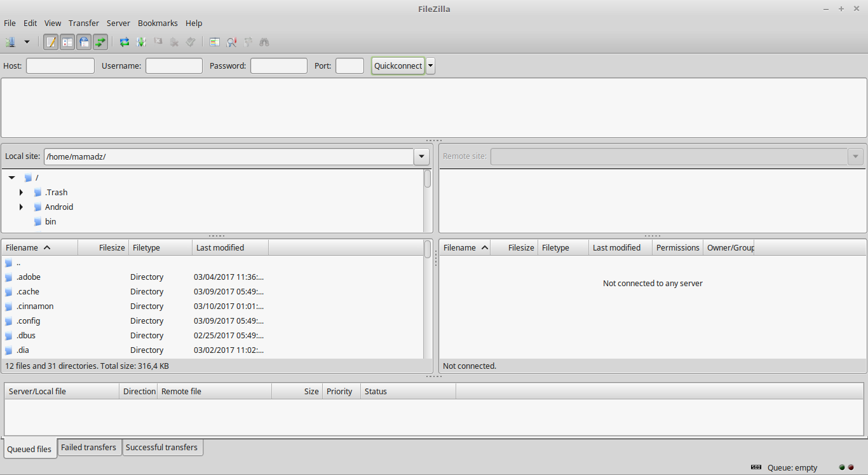Click the local file list scrollbar
Image resolution: width=868 pixels, height=475 pixels.
(x=428, y=249)
